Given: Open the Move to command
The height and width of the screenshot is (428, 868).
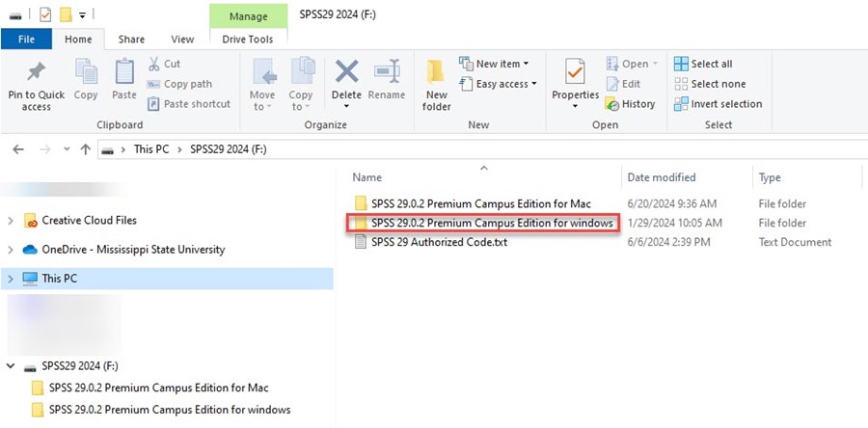Looking at the screenshot, I should [262, 84].
